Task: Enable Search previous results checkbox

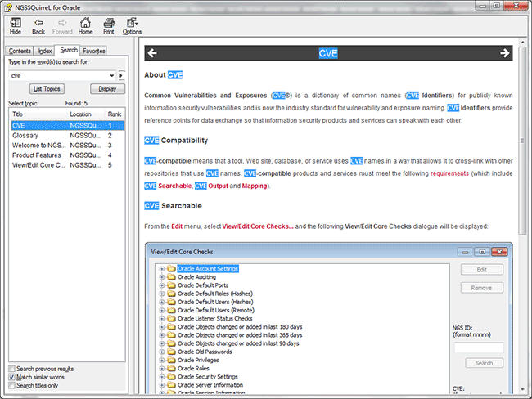Action: (x=12, y=369)
